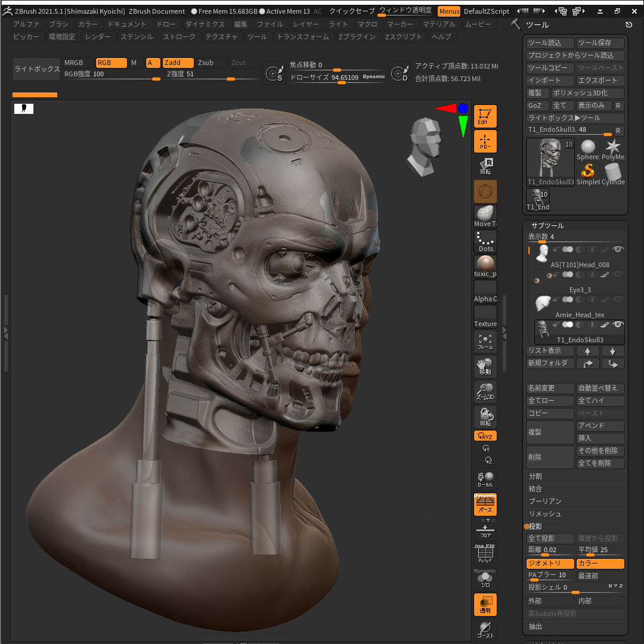Click the Zoom3D (ズーム3D) icon
Screen dimensions: 644x644
485,392
